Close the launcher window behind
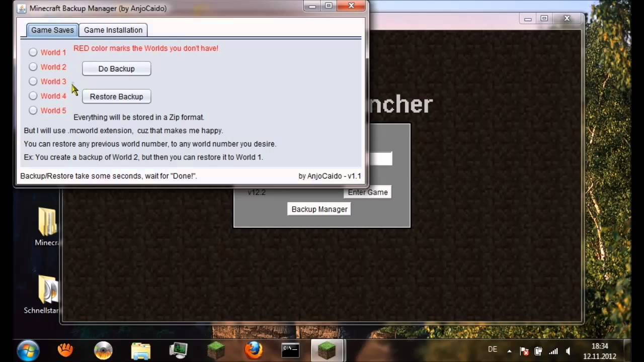 567,19
